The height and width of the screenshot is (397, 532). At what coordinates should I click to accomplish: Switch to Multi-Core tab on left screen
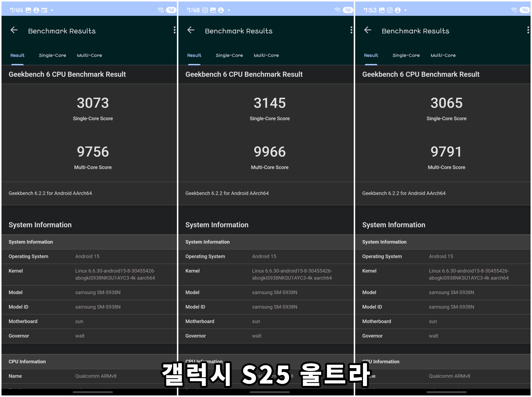[x=89, y=55]
